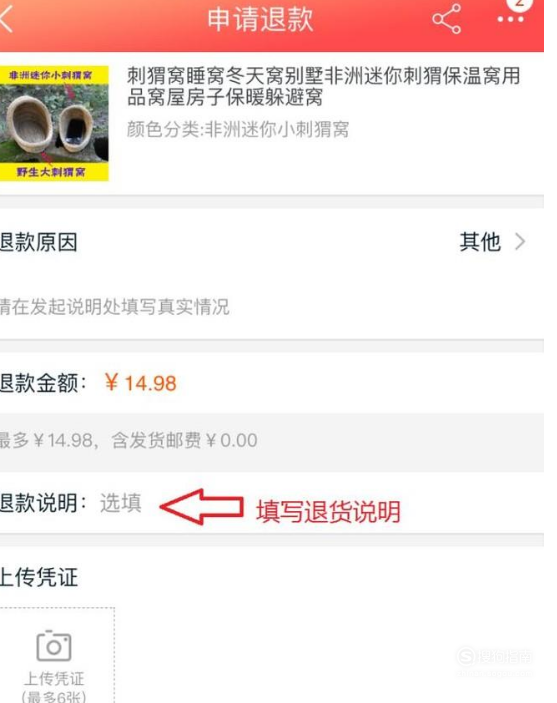Tap the notification badge above more menu
Screen dimensions: 557x703
click(519, 4)
